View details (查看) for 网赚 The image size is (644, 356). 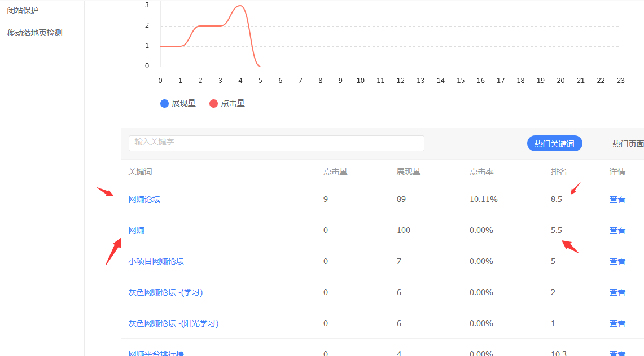[x=617, y=230]
